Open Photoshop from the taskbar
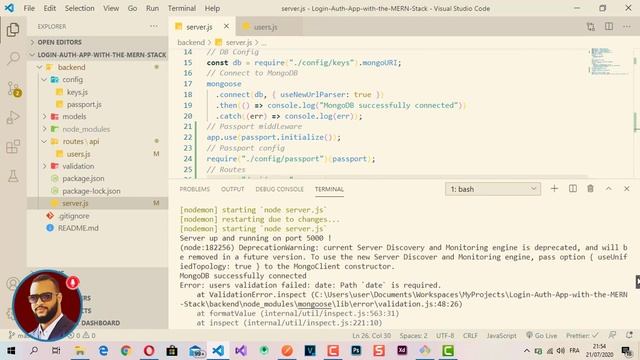 pyautogui.click(x=356, y=351)
